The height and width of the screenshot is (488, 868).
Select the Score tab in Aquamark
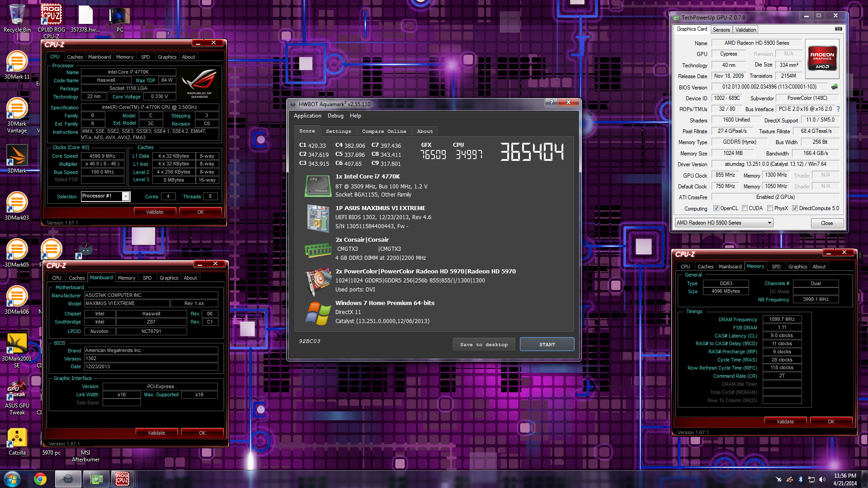[x=307, y=131]
